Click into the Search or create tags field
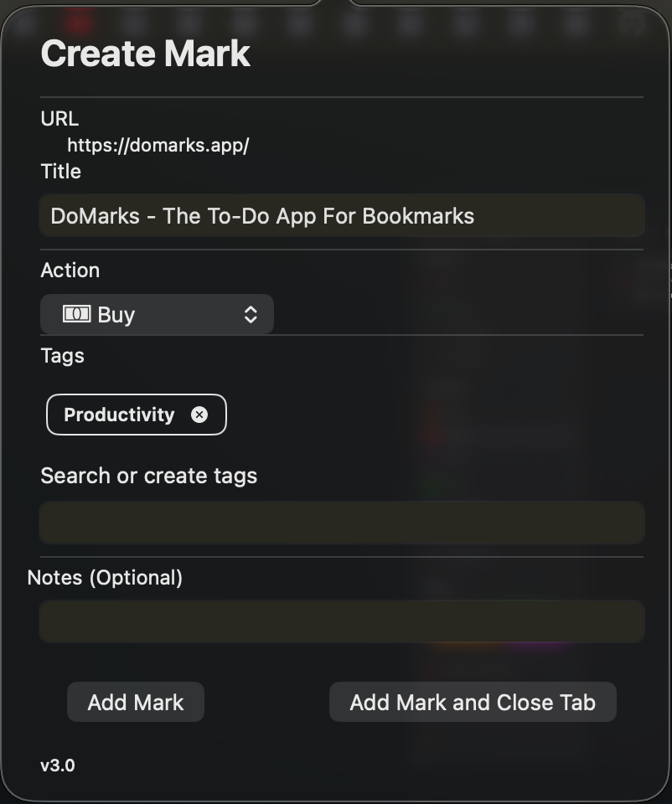672x804 pixels. (341, 523)
